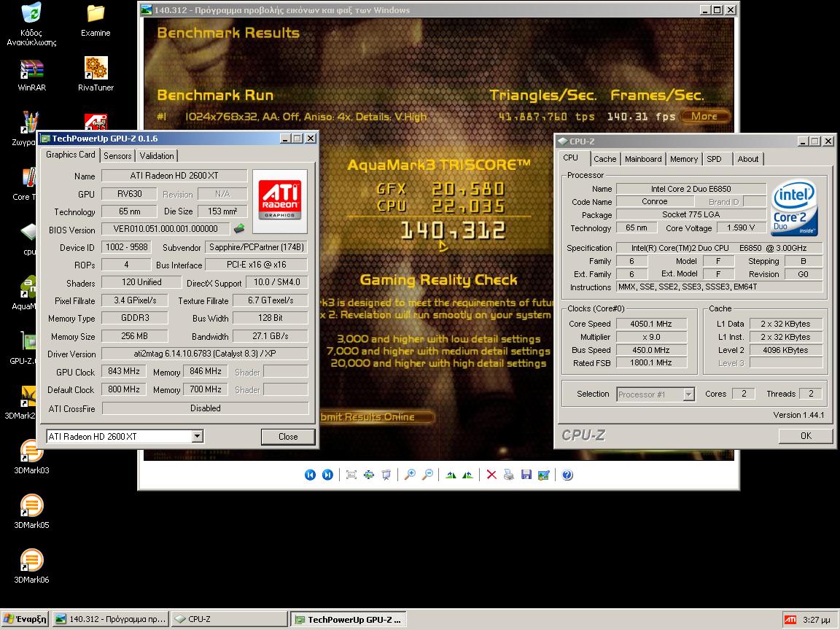Zoom in using the magnifier plus icon
Image resolution: width=840 pixels, height=630 pixels.
click(x=410, y=475)
